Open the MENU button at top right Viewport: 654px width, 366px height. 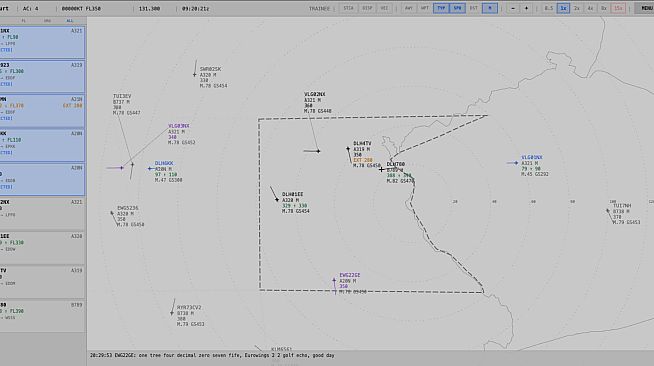pos(645,8)
